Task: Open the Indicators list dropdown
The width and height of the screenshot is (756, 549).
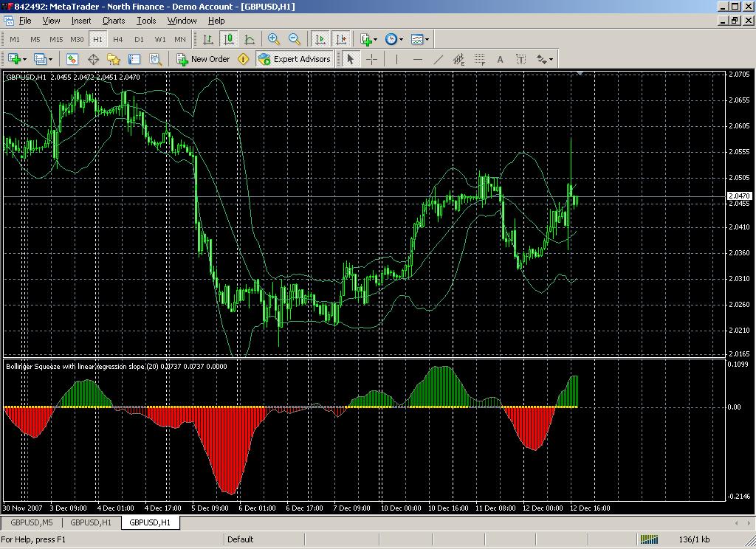Action: click(369, 40)
